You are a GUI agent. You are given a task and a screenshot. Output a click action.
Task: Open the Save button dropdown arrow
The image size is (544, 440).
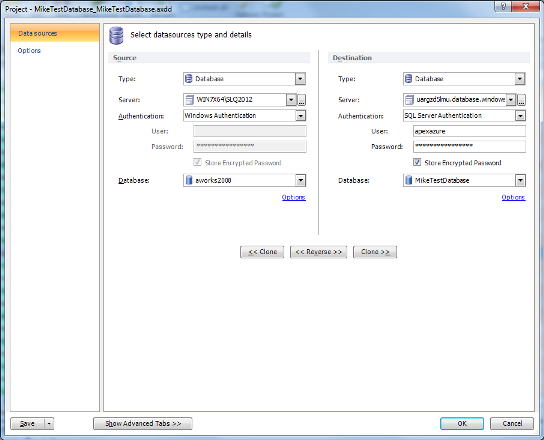tap(49, 423)
